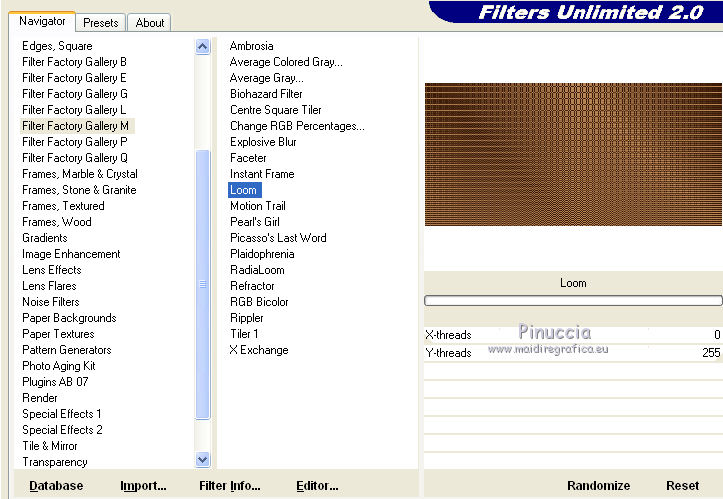Select Lens Flares category

pyautogui.click(x=49, y=286)
